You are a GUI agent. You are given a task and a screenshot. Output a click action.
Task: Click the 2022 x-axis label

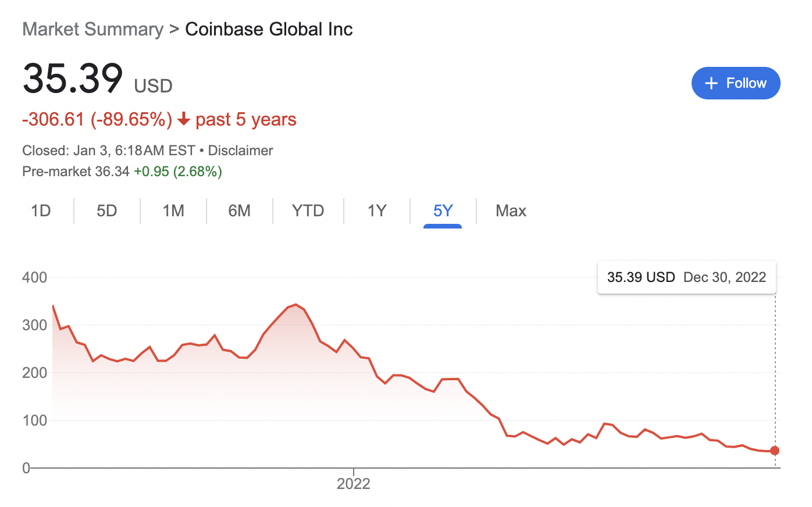pyautogui.click(x=354, y=484)
